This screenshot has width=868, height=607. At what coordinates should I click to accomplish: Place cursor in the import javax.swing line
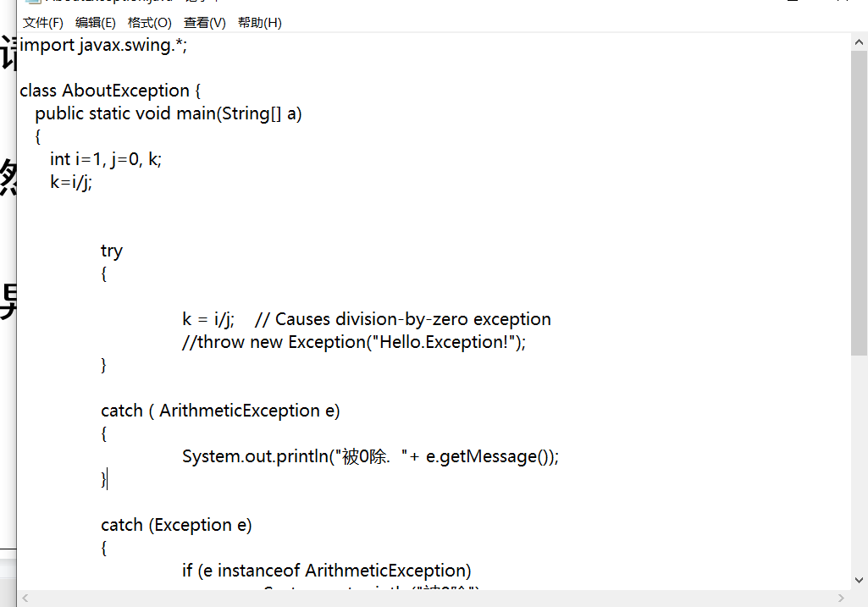click(x=103, y=45)
